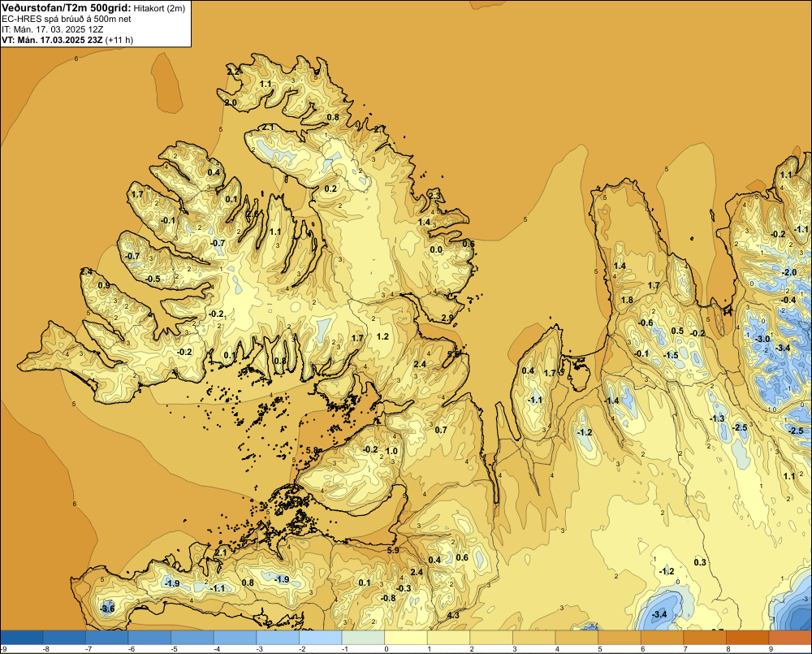Click the '0.3' temperature value

click(x=700, y=561)
